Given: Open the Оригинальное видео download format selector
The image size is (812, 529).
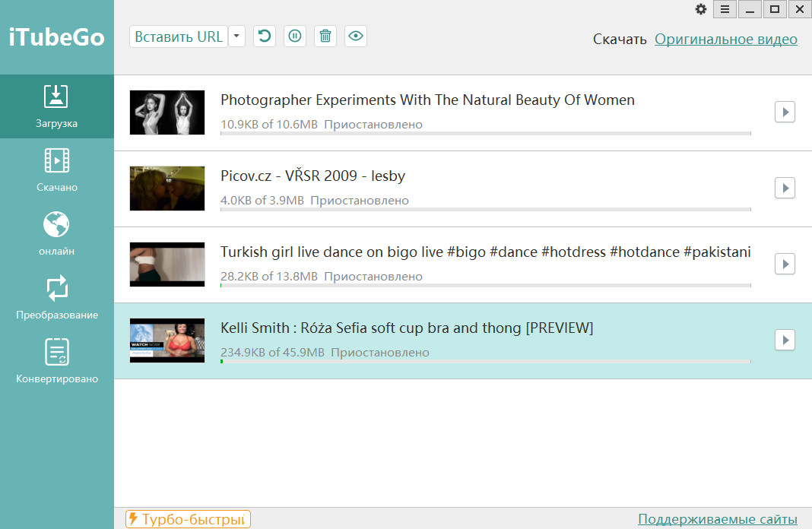Looking at the screenshot, I should pyautogui.click(x=725, y=40).
